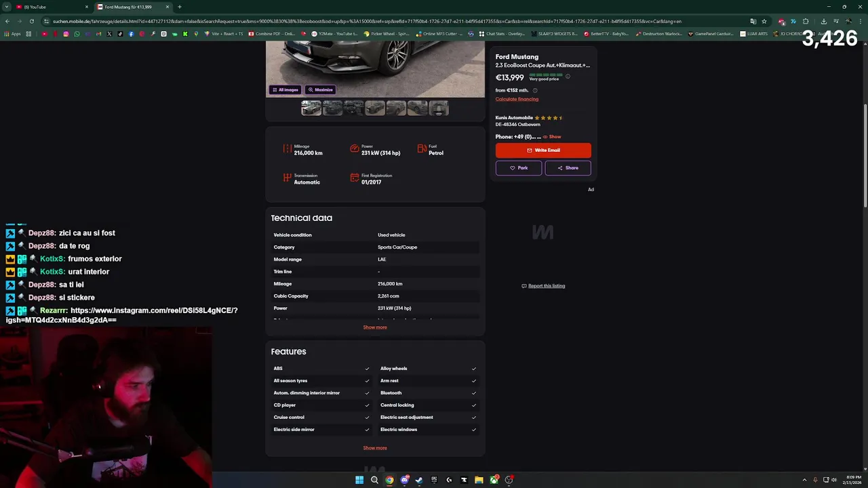This screenshot has width=868, height=488.
Task: Share this listing
Action: [x=568, y=168]
